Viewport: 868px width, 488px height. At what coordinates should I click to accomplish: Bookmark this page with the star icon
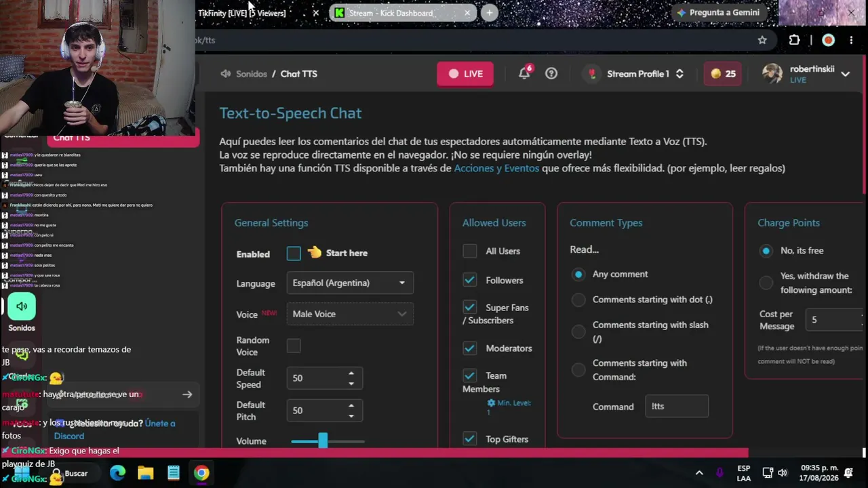tap(762, 40)
